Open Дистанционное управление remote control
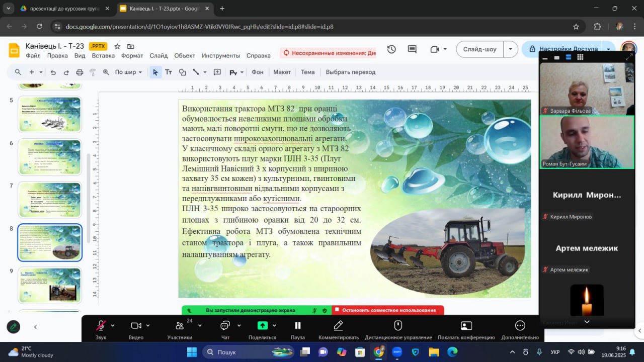Screen dimensions: 644x362 click(x=398, y=329)
